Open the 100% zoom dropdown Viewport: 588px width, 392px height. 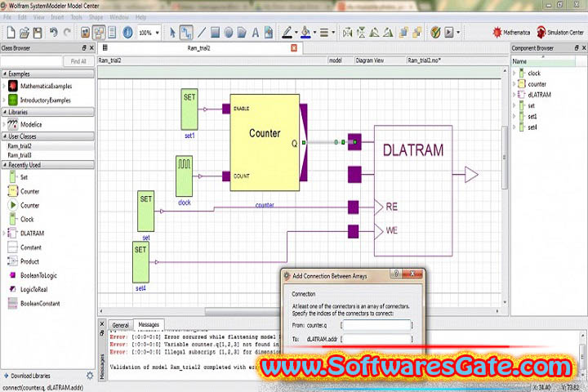[157, 33]
